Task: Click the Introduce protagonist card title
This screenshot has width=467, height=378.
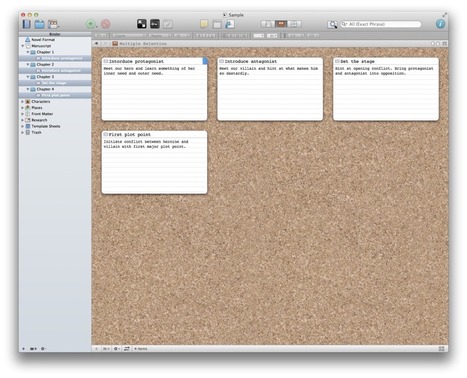Action: [136, 61]
